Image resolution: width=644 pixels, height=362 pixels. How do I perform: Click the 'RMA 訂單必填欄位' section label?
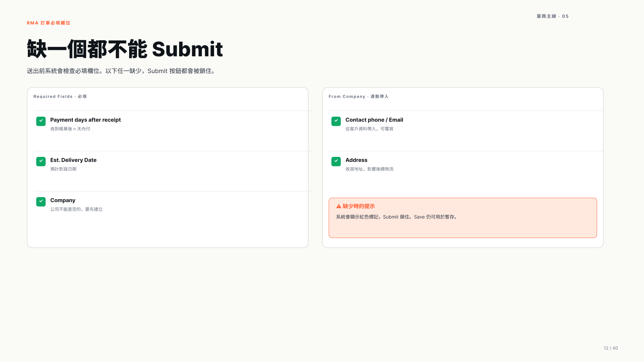tap(49, 23)
